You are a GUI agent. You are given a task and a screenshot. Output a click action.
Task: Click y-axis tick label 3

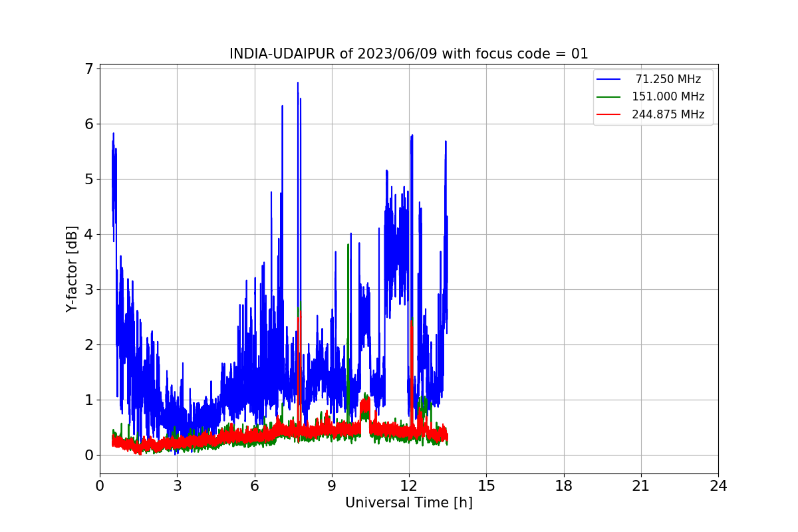(x=88, y=290)
